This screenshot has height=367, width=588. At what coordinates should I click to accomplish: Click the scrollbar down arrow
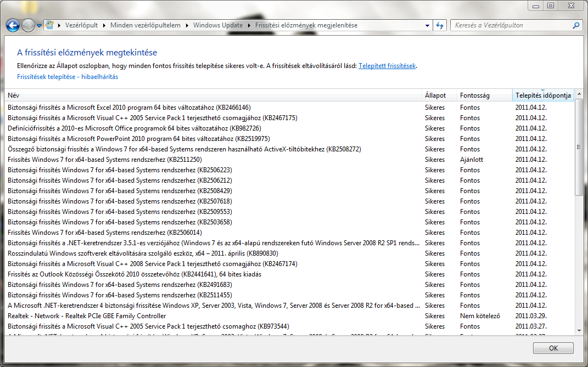pos(579,331)
